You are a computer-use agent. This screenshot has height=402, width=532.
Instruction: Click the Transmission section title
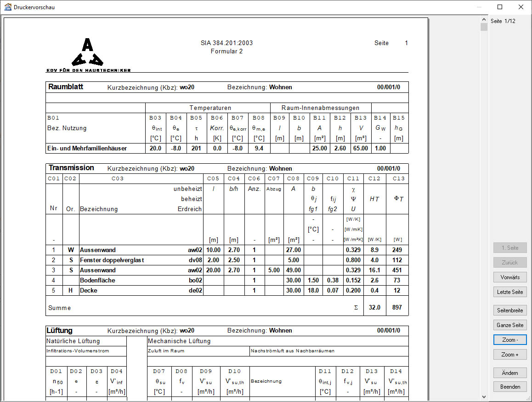[71, 168]
